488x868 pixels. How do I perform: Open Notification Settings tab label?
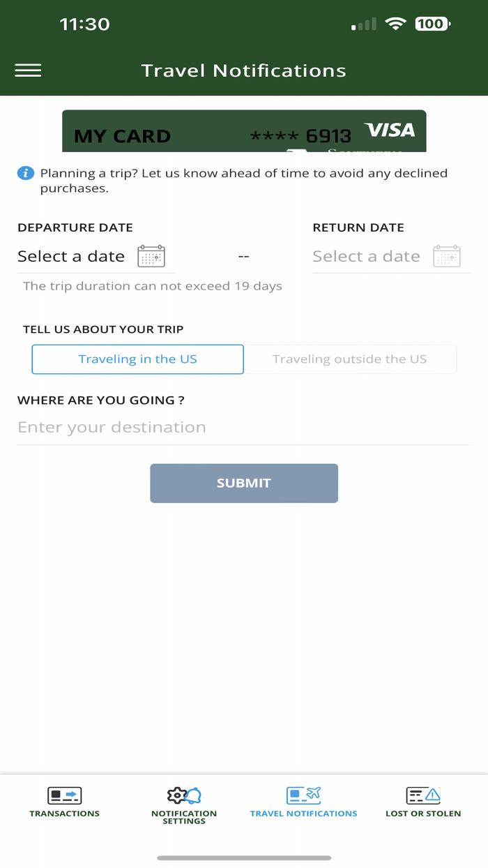tap(184, 817)
